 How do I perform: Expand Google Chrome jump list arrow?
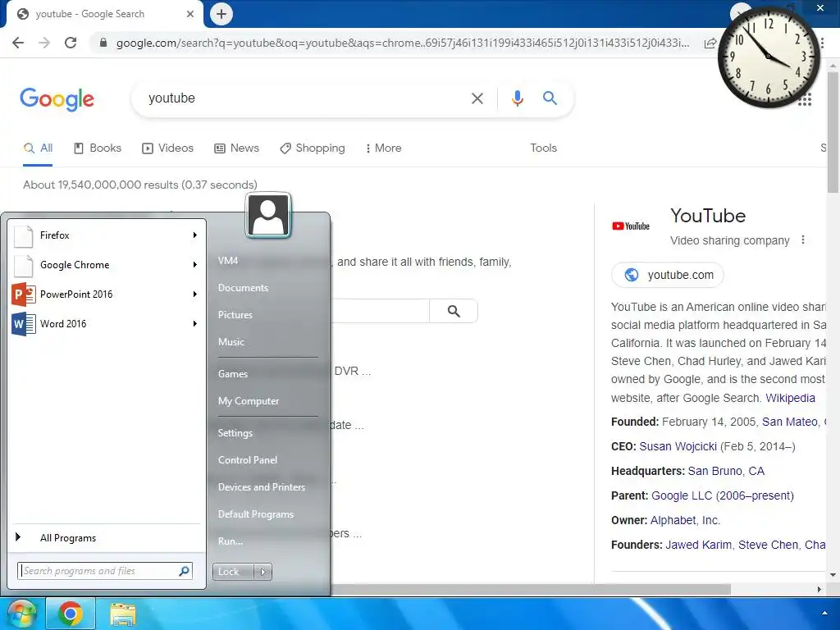pos(195,265)
